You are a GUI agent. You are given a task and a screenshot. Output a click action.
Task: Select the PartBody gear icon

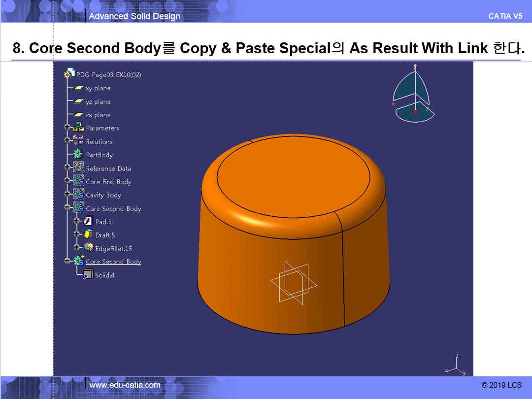(x=78, y=155)
